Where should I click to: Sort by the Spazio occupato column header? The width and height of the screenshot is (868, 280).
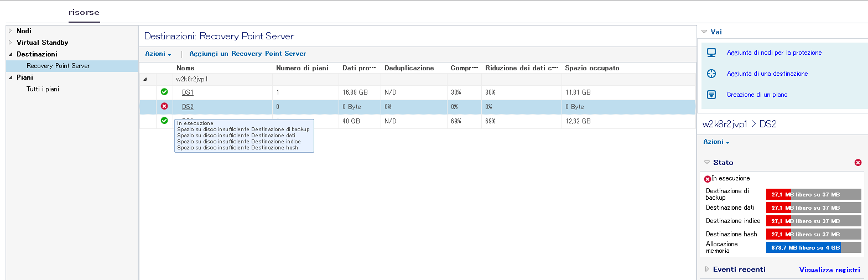[x=592, y=68]
